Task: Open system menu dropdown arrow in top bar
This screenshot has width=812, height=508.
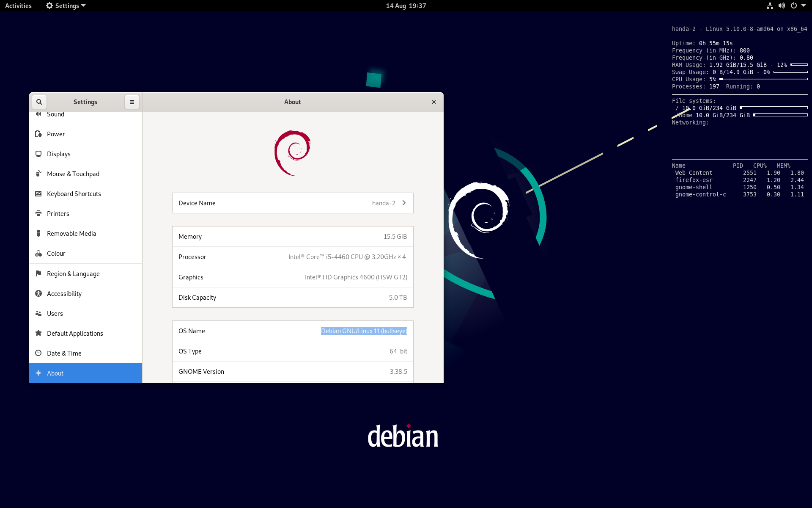Action: [804, 6]
